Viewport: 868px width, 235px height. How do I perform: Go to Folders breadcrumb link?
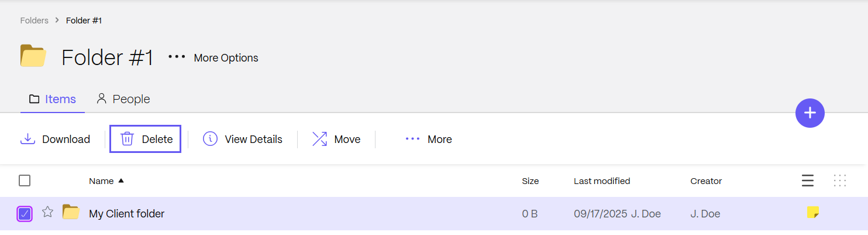click(34, 20)
